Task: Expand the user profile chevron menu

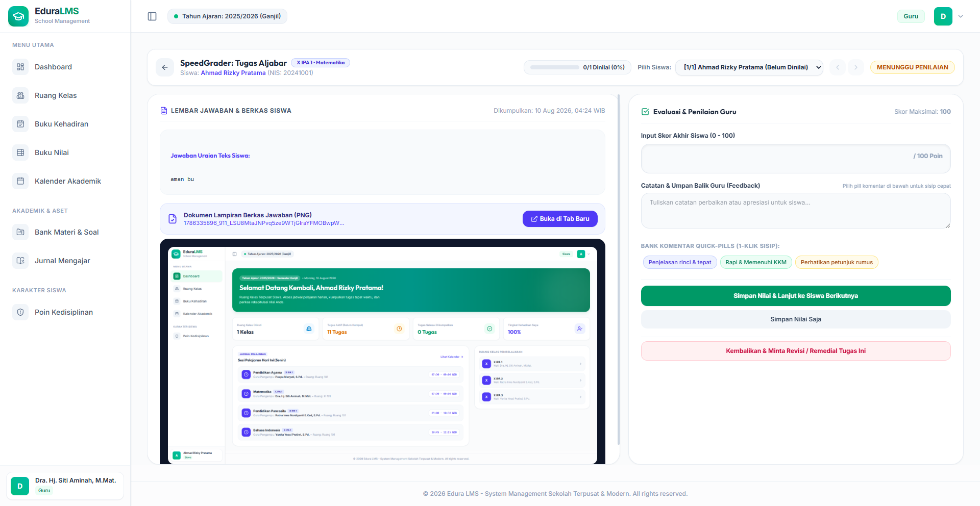Action: [961, 16]
